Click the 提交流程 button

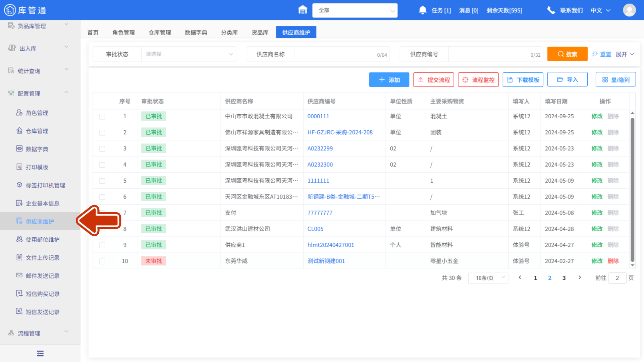(x=434, y=80)
